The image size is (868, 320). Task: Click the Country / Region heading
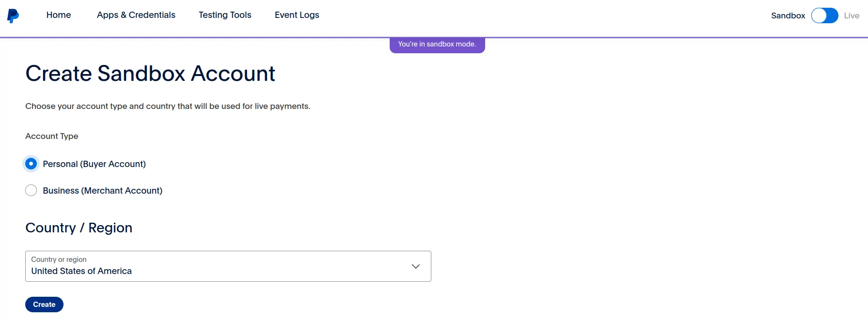pyautogui.click(x=79, y=228)
